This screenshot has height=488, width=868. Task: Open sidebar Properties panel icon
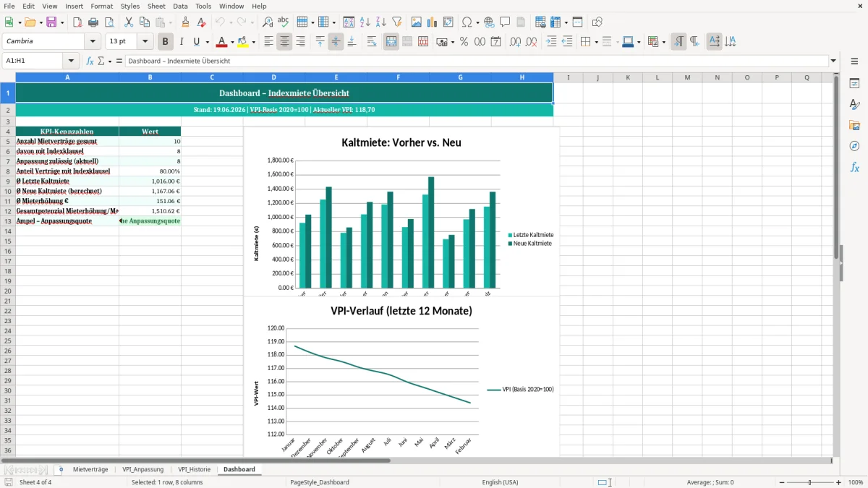854,84
